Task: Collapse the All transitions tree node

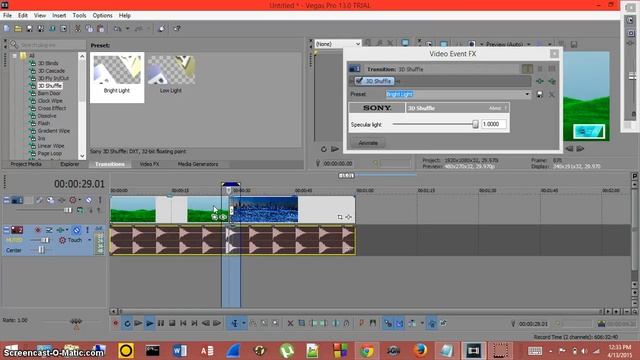Action: pos(15,56)
